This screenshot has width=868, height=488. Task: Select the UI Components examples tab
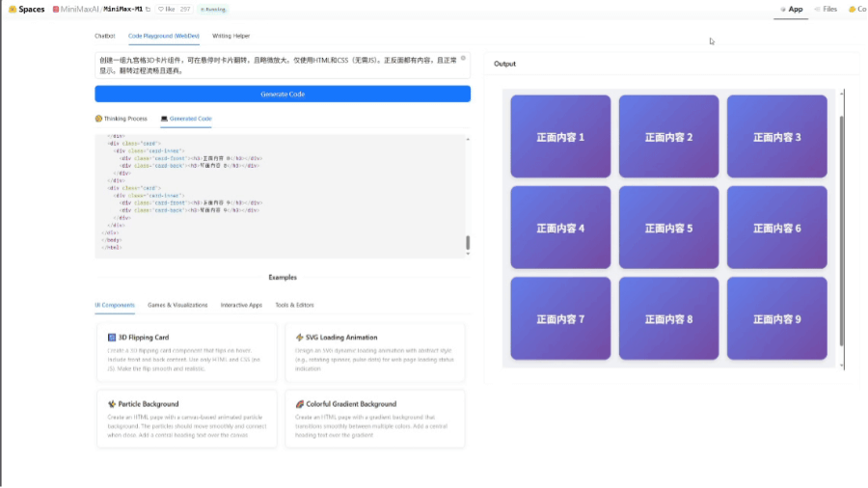coord(115,305)
